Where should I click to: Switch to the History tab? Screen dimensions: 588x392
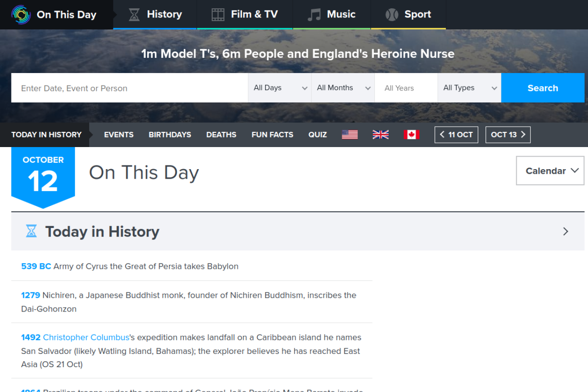(155, 15)
